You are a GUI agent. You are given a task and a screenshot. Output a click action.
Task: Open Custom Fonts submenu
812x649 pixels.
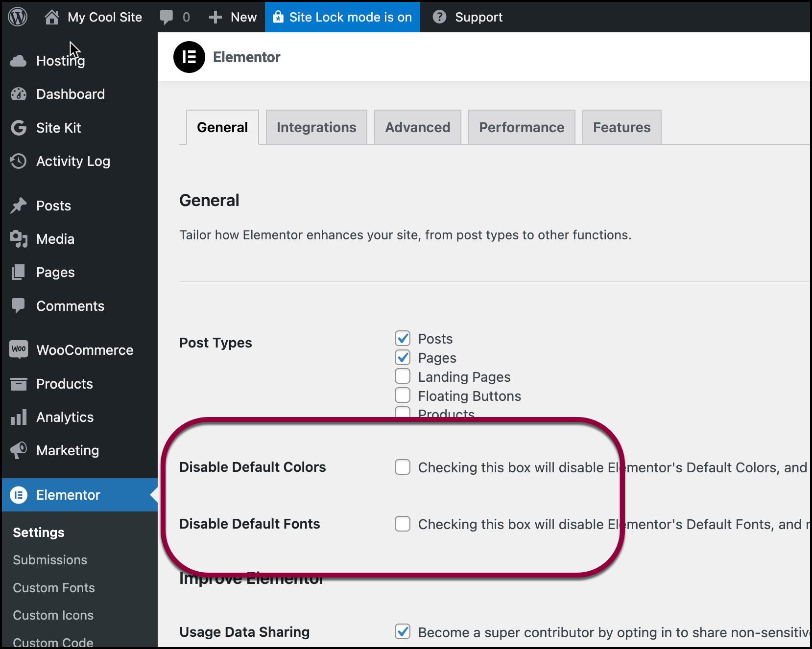point(54,588)
